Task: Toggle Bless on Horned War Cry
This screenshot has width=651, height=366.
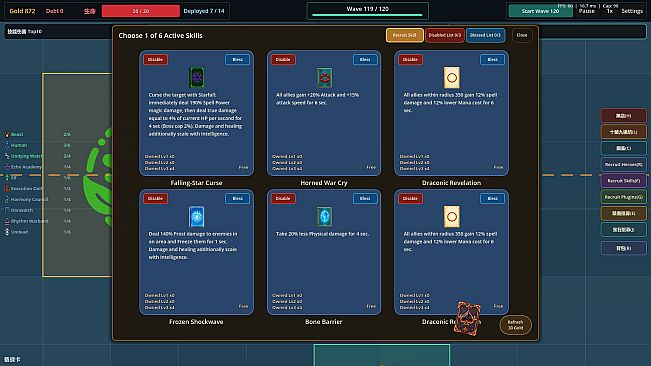Action: pyautogui.click(x=365, y=59)
